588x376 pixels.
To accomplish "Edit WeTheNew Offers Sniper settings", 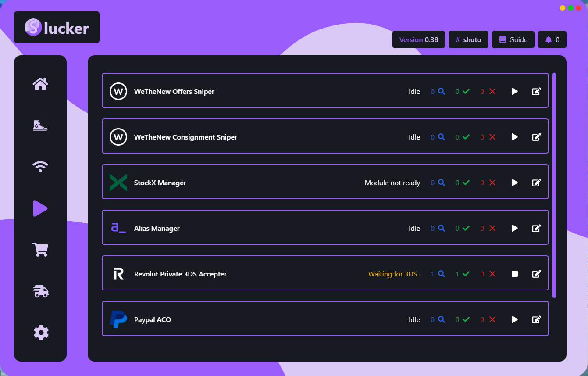I will click(x=536, y=91).
